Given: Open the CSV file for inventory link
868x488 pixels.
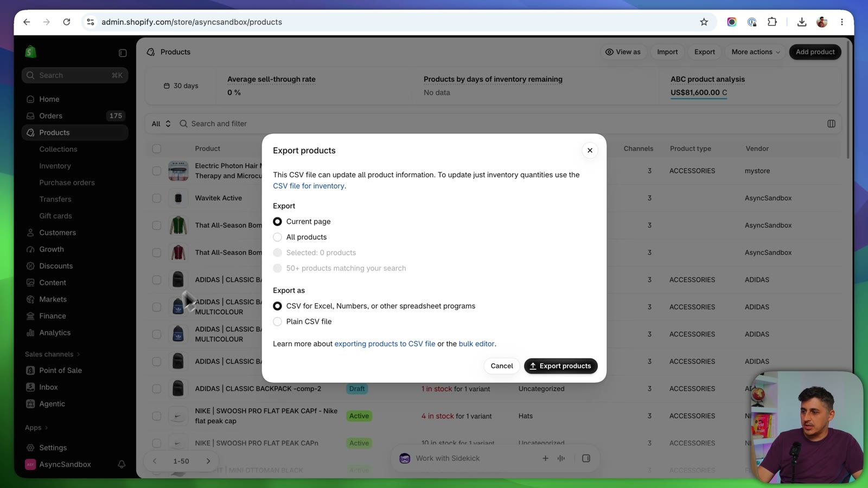Looking at the screenshot, I should coord(308,186).
